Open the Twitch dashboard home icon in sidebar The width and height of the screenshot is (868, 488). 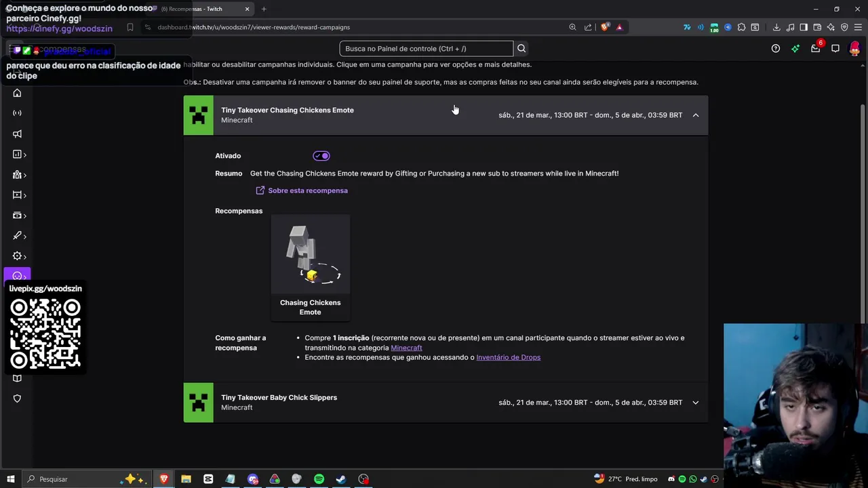17,93
